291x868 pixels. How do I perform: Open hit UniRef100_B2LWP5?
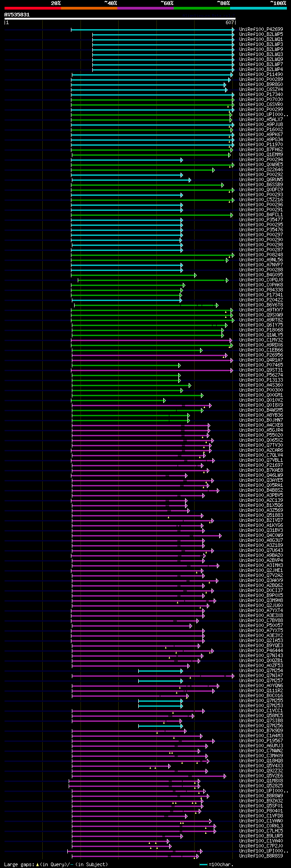tap(261, 34)
